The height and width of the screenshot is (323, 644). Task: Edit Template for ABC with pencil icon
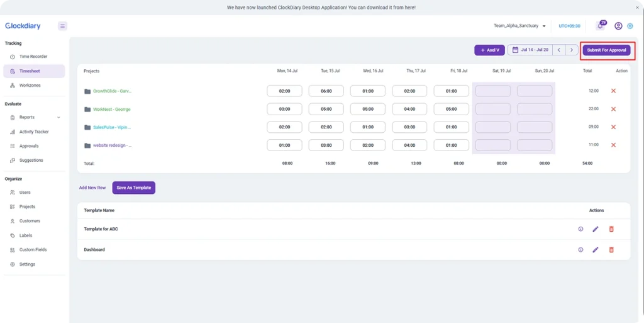[596, 229]
